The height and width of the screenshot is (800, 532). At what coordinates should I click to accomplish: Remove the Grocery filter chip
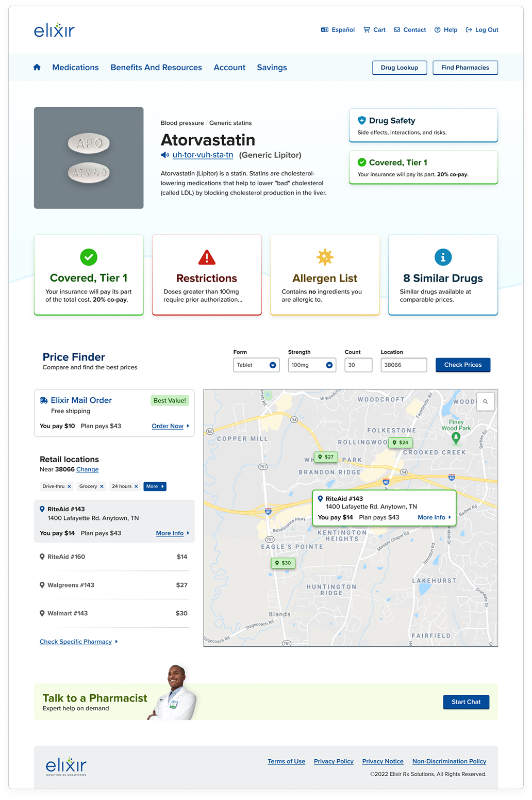click(x=102, y=486)
